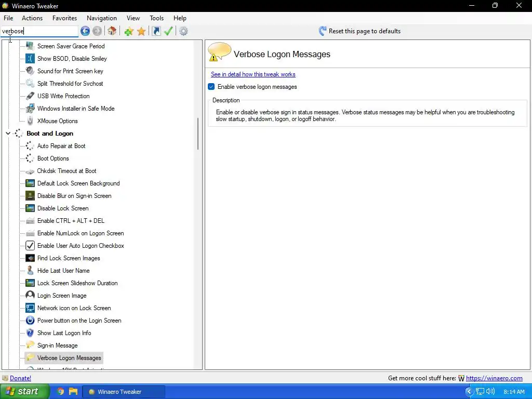Click Windows Installer in Safe Mode icon

30,109
